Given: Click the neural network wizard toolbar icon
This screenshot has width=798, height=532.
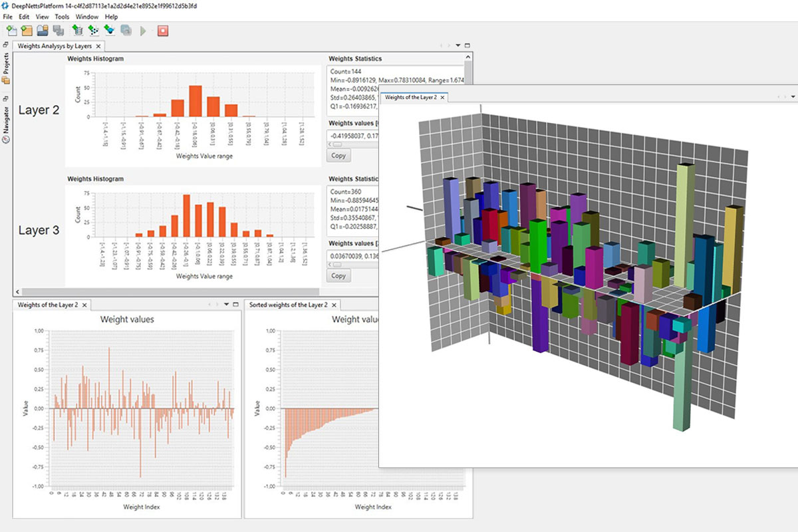Looking at the screenshot, I should [x=93, y=31].
